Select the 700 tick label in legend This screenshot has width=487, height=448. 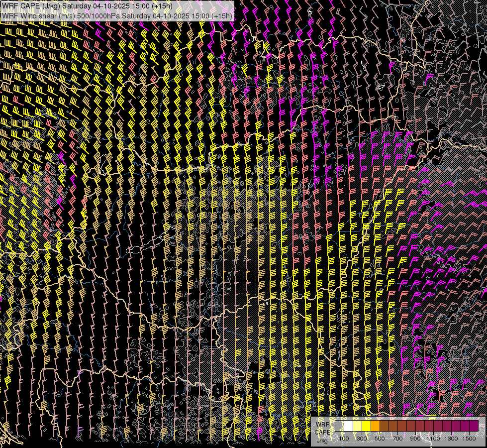click(397, 439)
